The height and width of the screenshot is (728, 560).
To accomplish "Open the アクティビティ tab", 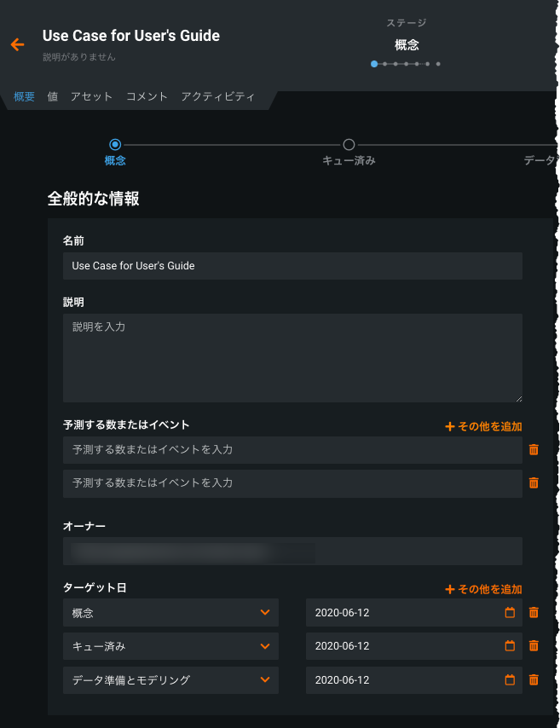I will [217, 96].
